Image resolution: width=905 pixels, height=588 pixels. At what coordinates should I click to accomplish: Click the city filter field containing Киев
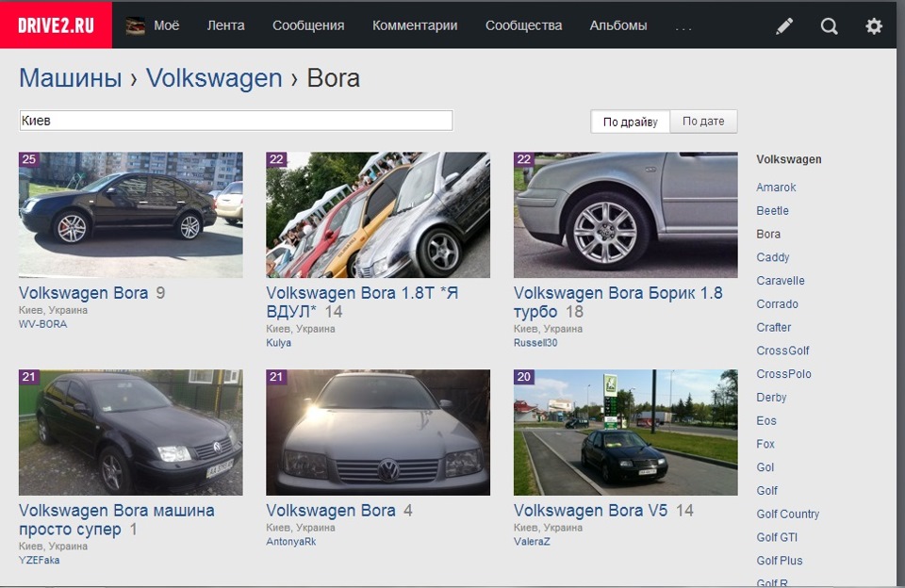pyautogui.click(x=236, y=121)
